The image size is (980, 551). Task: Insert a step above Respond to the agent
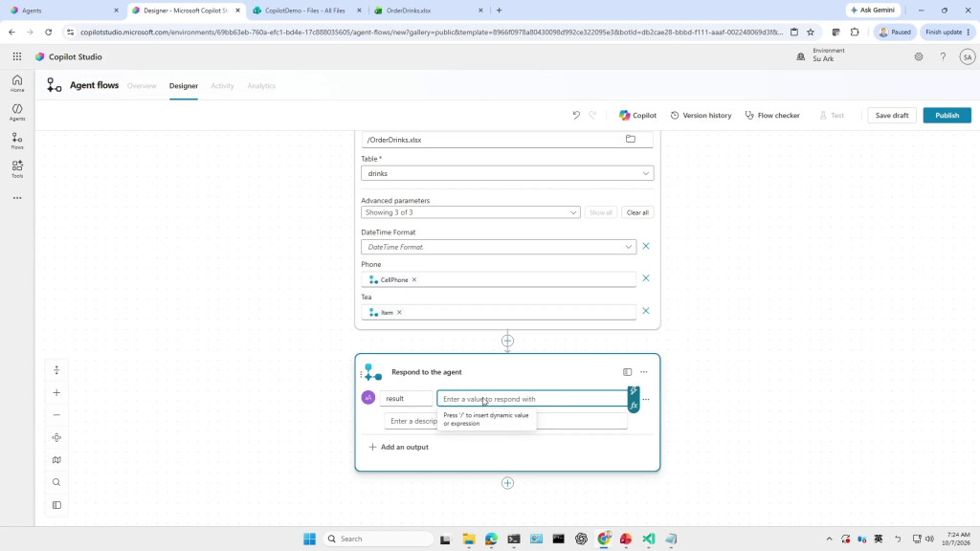pyautogui.click(x=507, y=342)
